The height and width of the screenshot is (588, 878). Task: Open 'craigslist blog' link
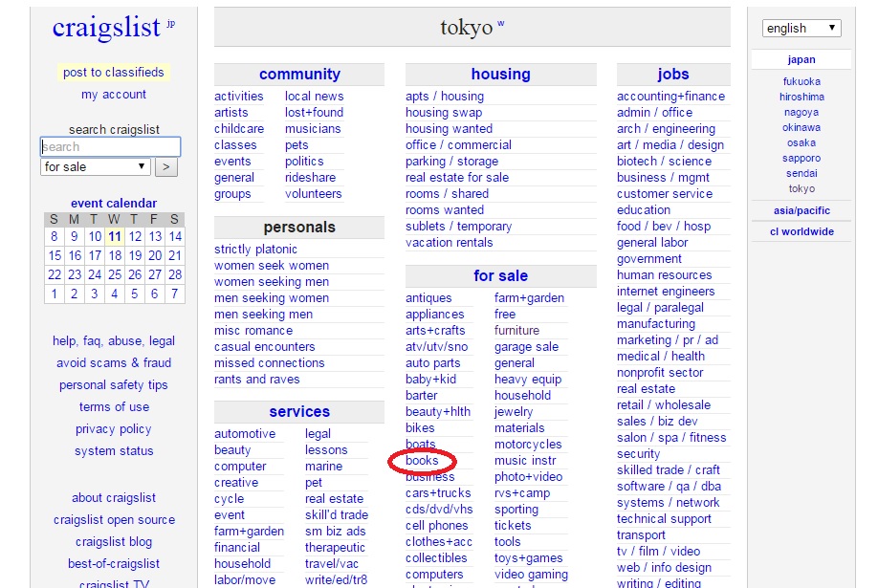click(x=114, y=541)
